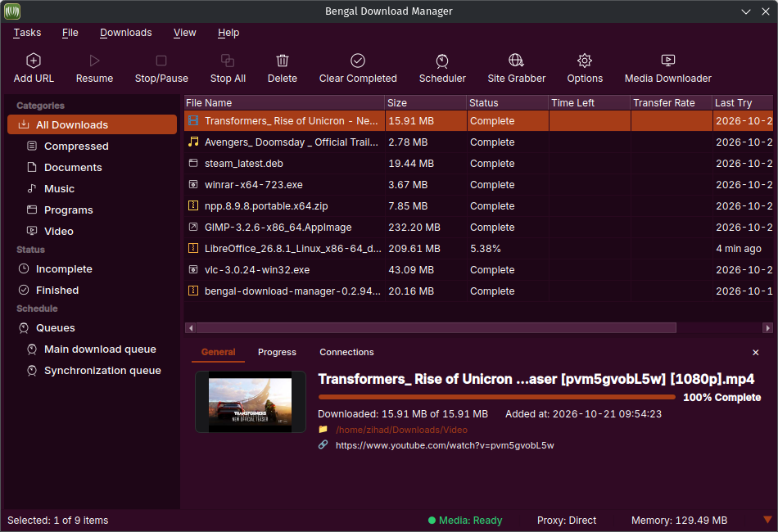This screenshot has height=532, width=778.
Task: Click the orange triangle in the status bar
Action: click(767, 520)
